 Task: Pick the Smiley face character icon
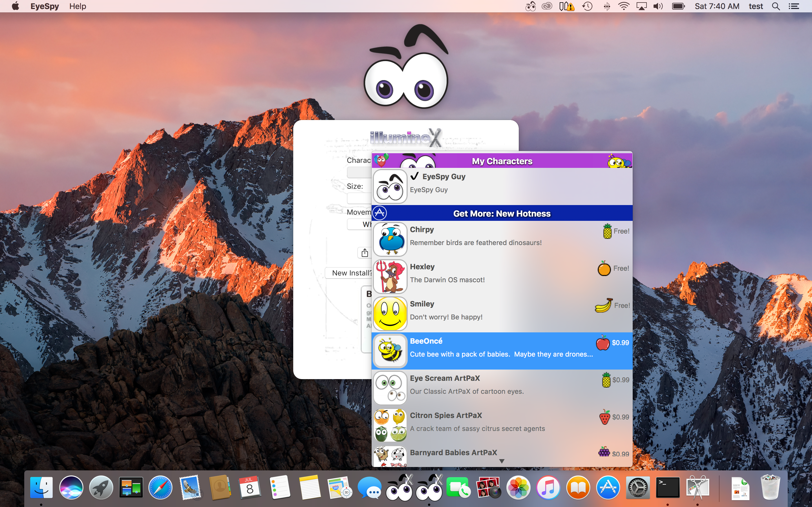click(x=390, y=314)
